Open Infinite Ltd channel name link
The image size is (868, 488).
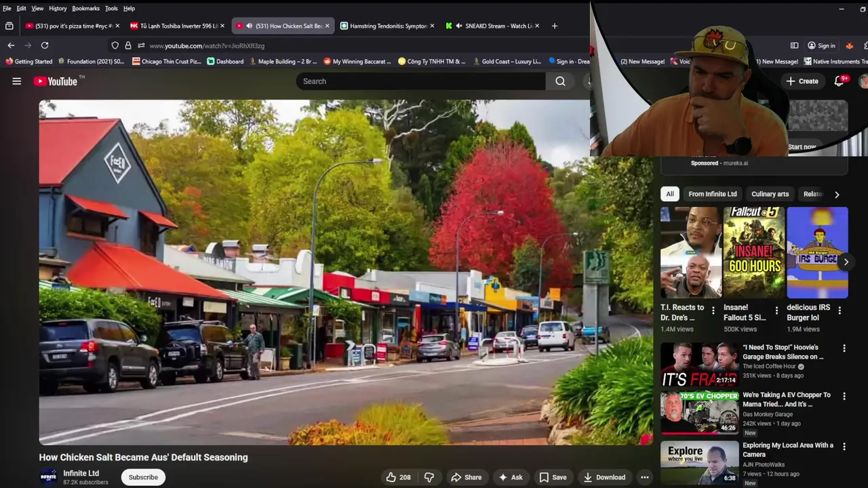point(81,473)
